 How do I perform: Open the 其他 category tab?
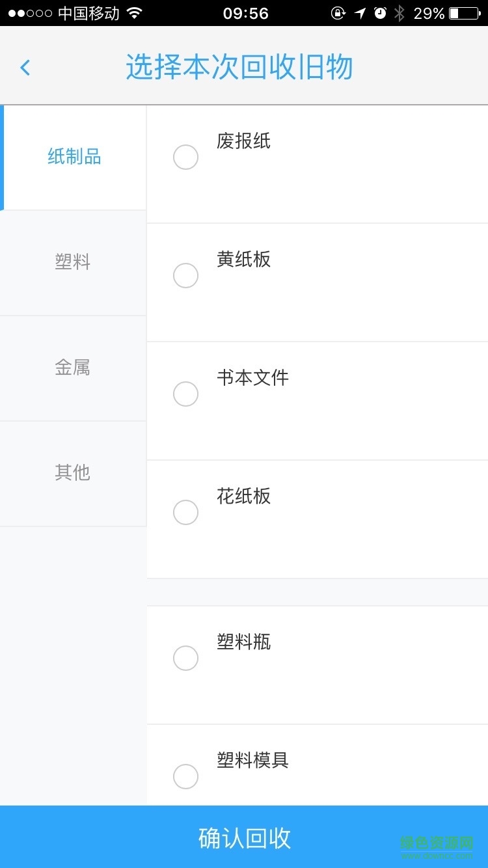point(73,473)
